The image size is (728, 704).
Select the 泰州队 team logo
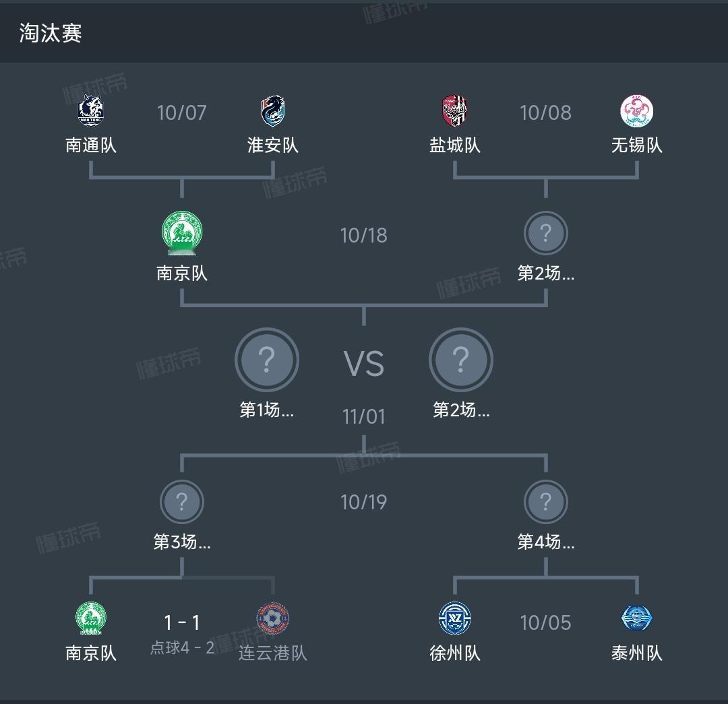click(637, 618)
